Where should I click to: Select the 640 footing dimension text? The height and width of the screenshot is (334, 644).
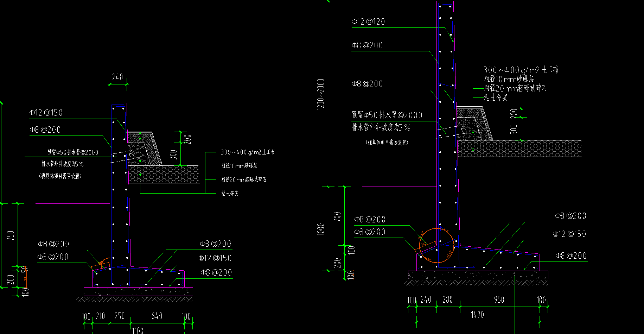coord(157,316)
